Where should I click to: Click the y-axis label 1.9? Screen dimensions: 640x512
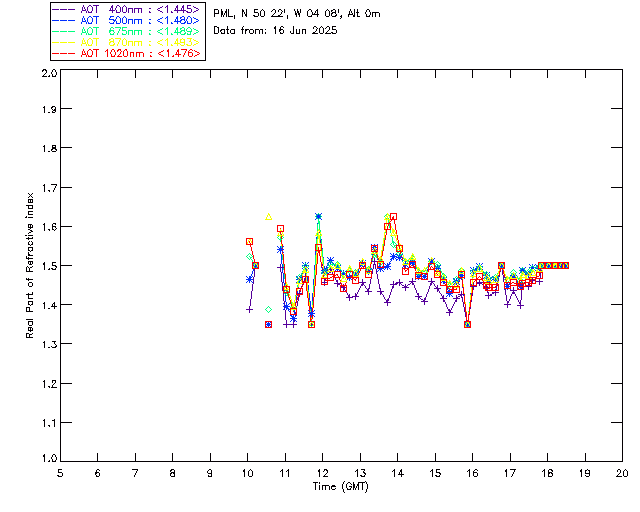pyautogui.click(x=49, y=109)
